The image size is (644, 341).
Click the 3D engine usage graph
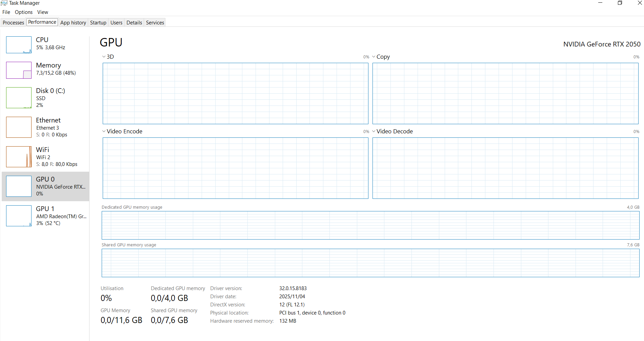236,93
